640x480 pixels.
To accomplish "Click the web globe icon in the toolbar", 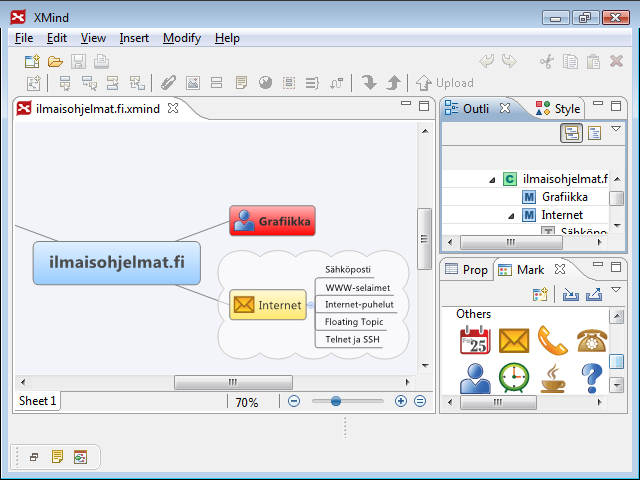I will coord(265,83).
